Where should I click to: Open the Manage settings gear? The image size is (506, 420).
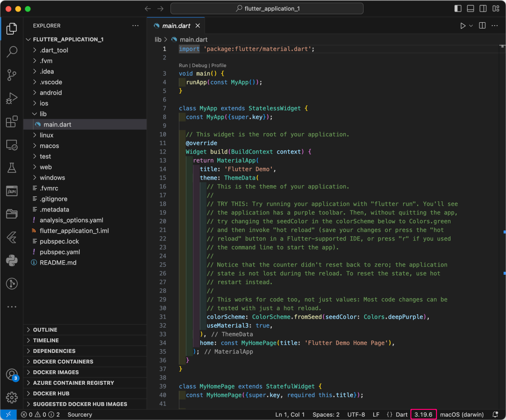[x=12, y=398]
